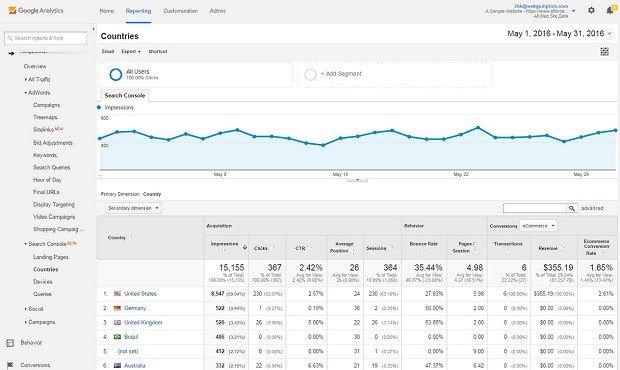The height and width of the screenshot is (370, 620).
Task: Open Devices under Search Console
Action: click(x=43, y=282)
